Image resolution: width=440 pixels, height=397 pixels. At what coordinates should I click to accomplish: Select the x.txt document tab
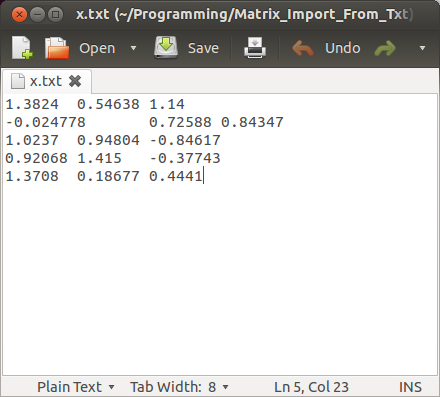46,81
